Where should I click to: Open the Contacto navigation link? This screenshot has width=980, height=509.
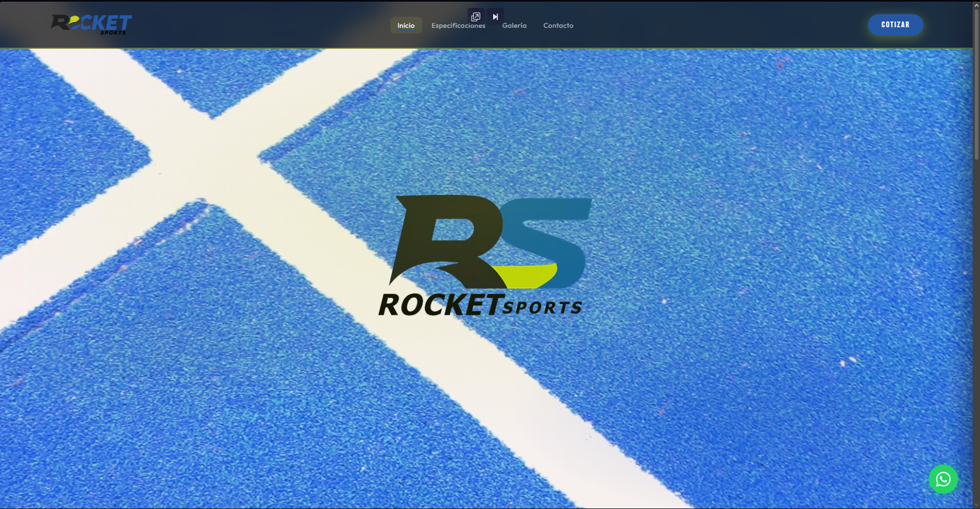(559, 26)
